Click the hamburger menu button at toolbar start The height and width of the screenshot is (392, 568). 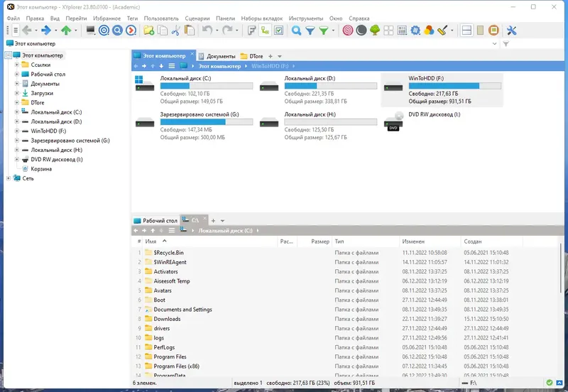click(x=16, y=31)
